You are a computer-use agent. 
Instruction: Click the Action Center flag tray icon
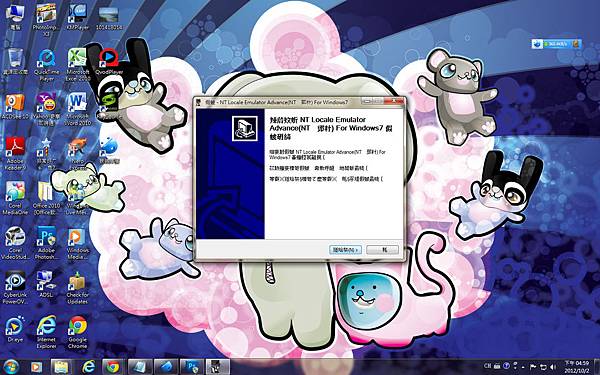[532, 367]
